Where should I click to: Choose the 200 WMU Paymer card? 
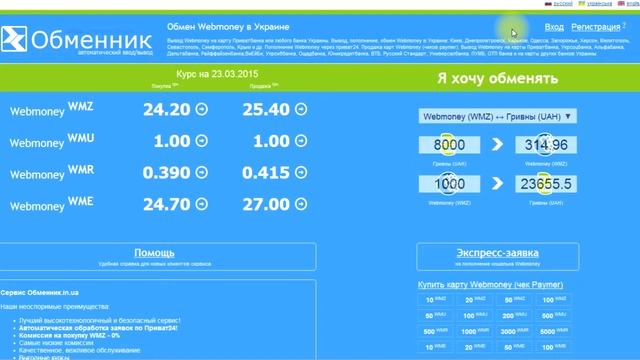514,316
